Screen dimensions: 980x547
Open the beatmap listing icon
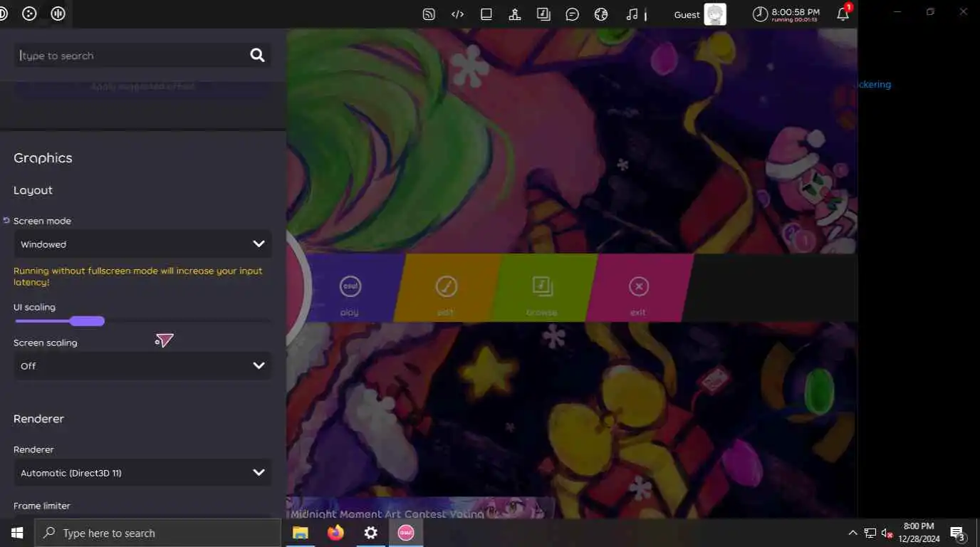click(x=543, y=14)
